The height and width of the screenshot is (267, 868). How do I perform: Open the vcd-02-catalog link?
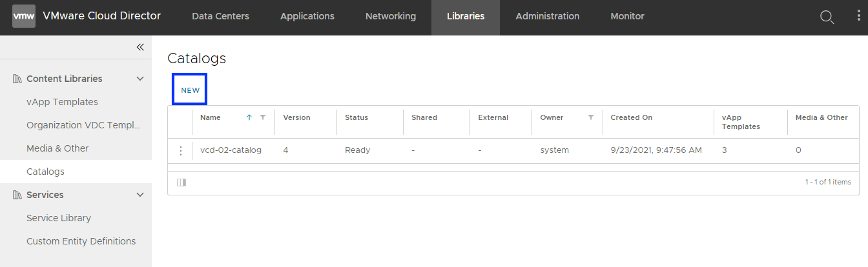[x=231, y=150]
